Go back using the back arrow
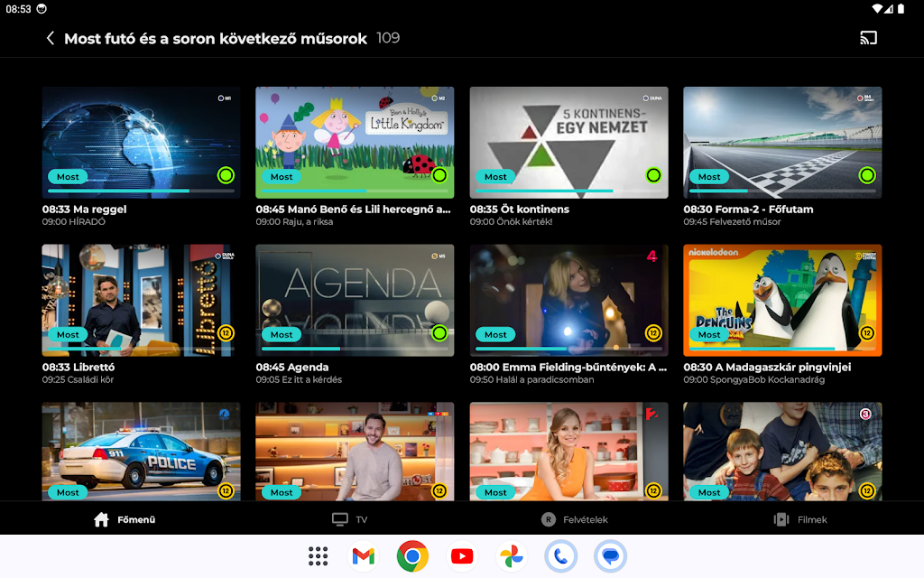This screenshot has width=924, height=578. (51, 38)
